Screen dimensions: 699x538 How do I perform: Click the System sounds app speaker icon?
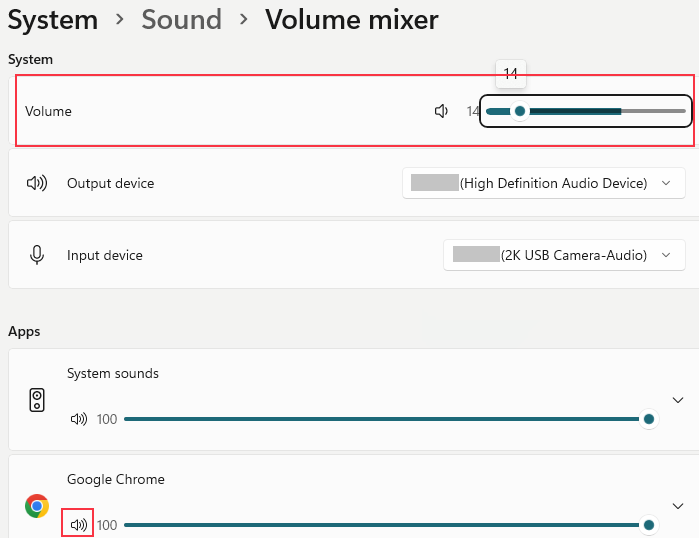(x=37, y=401)
